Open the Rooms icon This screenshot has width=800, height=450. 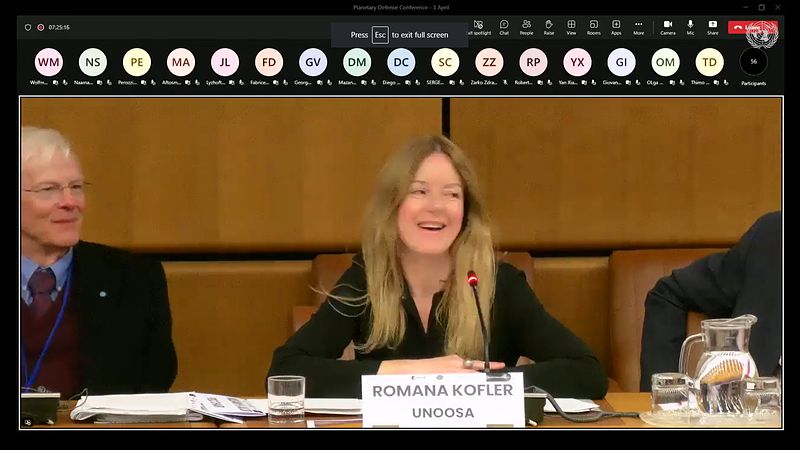coord(594,26)
